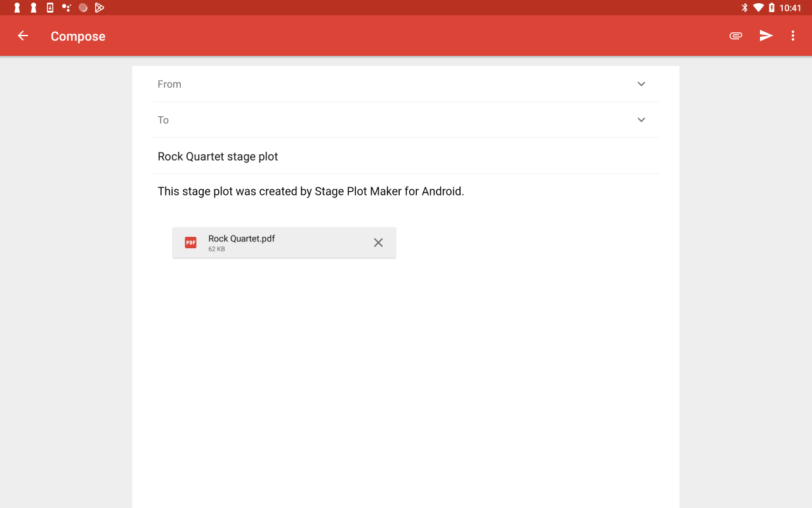
Task: Click the download notification icon in status bar
Action: pyautogui.click(x=49, y=8)
